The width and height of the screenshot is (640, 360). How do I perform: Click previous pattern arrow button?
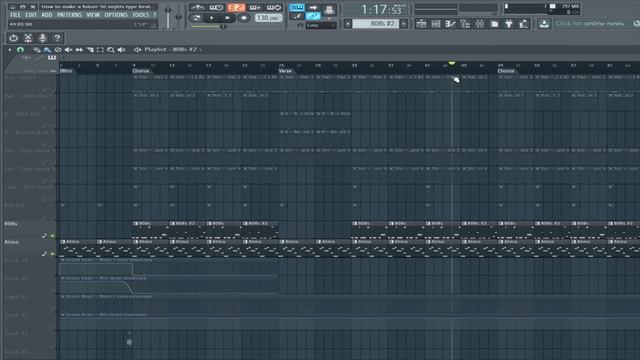coord(348,24)
